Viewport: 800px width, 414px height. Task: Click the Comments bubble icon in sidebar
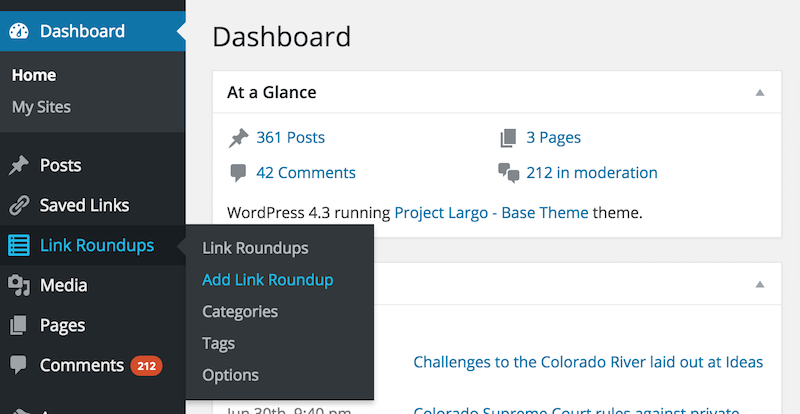pos(18,365)
